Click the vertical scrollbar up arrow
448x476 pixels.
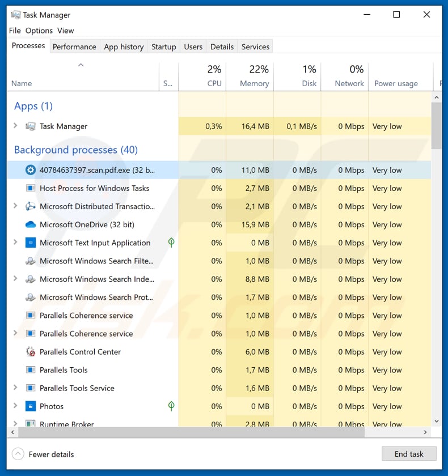coord(437,97)
